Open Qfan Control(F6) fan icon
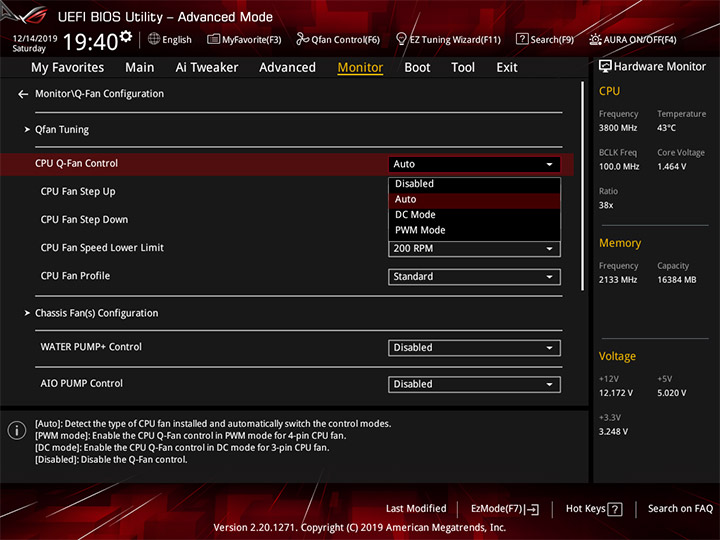Image resolution: width=720 pixels, height=540 pixels. pyautogui.click(x=302, y=39)
